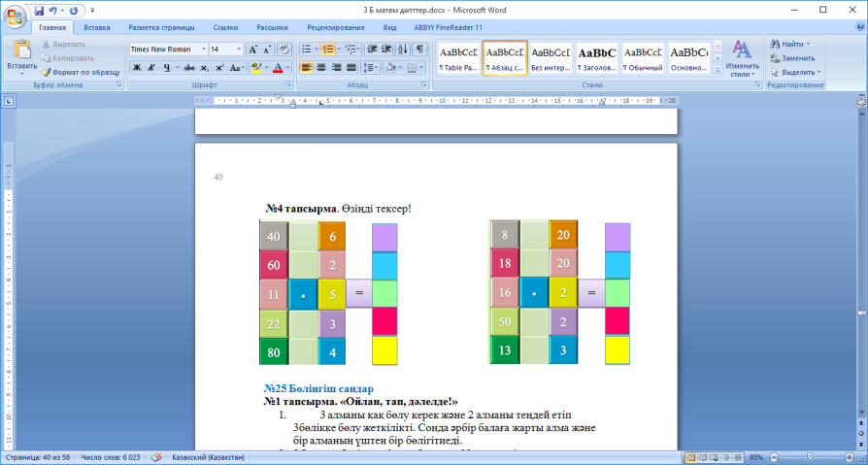Zoom out with minus button
The width and height of the screenshot is (868, 465).
point(774,458)
